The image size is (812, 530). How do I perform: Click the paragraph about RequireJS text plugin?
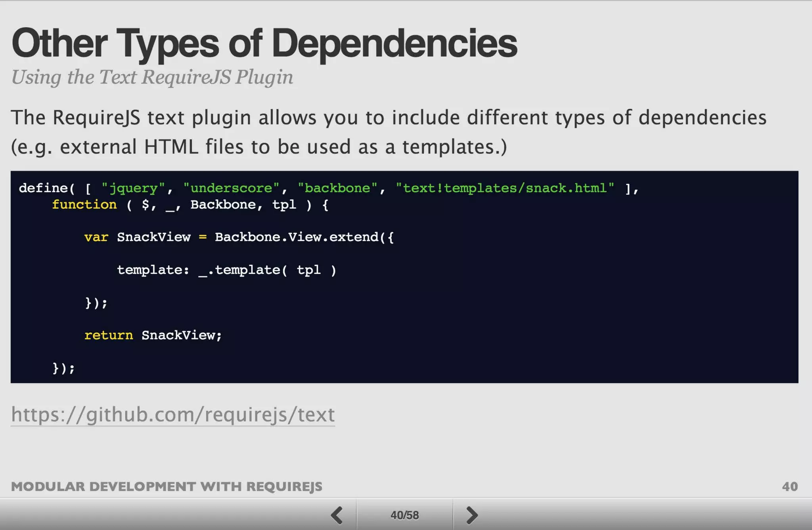389,132
